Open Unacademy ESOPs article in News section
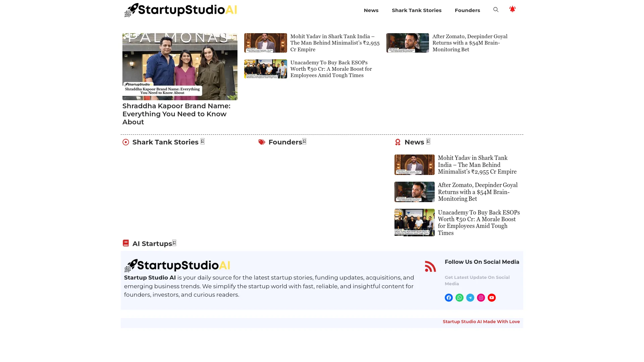Viewport: 644px width, 362px height. (x=479, y=223)
